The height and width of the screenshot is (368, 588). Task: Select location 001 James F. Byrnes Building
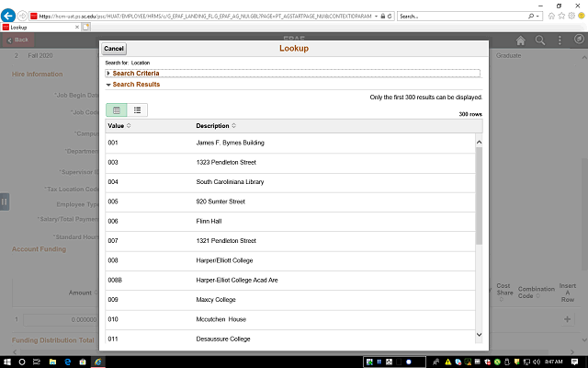coord(290,143)
